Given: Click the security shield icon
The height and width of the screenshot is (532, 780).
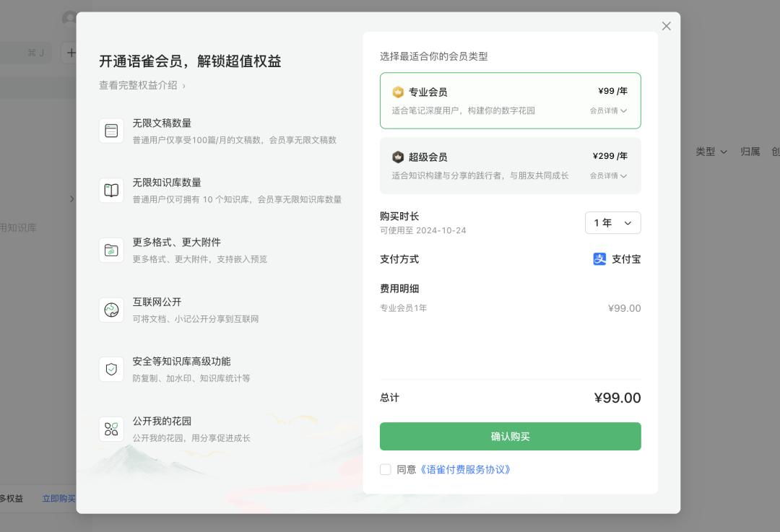Looking at the screenshot, I should point(111,370).
